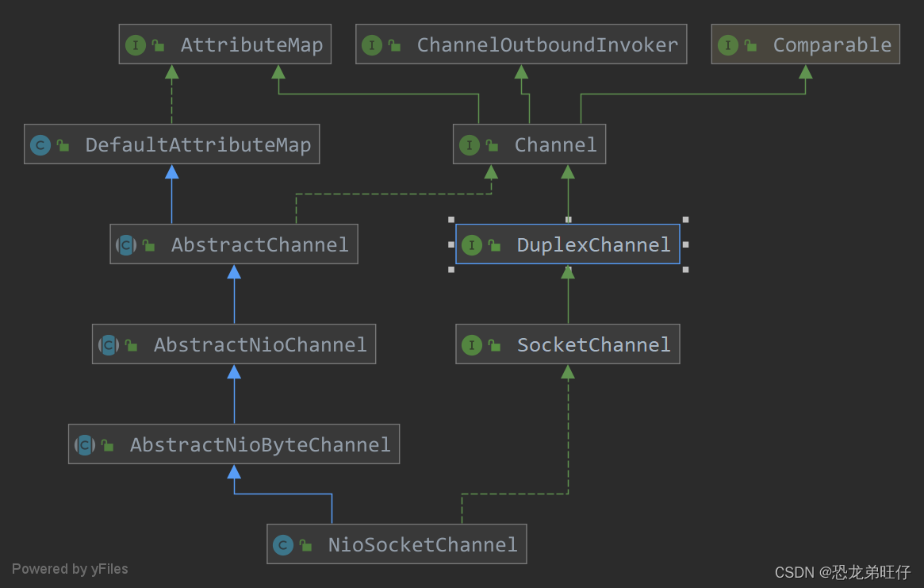This screenshot has width=924, height=588.
Task: Click the class icon on AbstractNioByteChannel node
Action: 83,444
